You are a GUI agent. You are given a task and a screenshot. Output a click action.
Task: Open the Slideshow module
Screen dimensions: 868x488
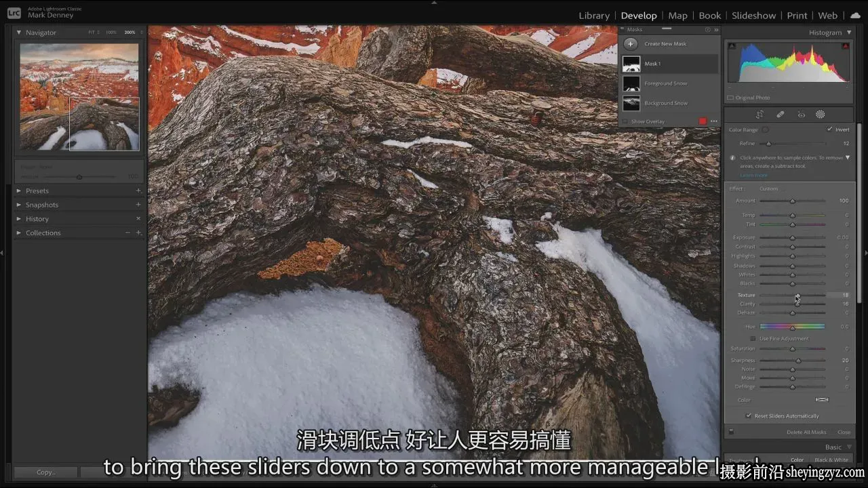753,15
